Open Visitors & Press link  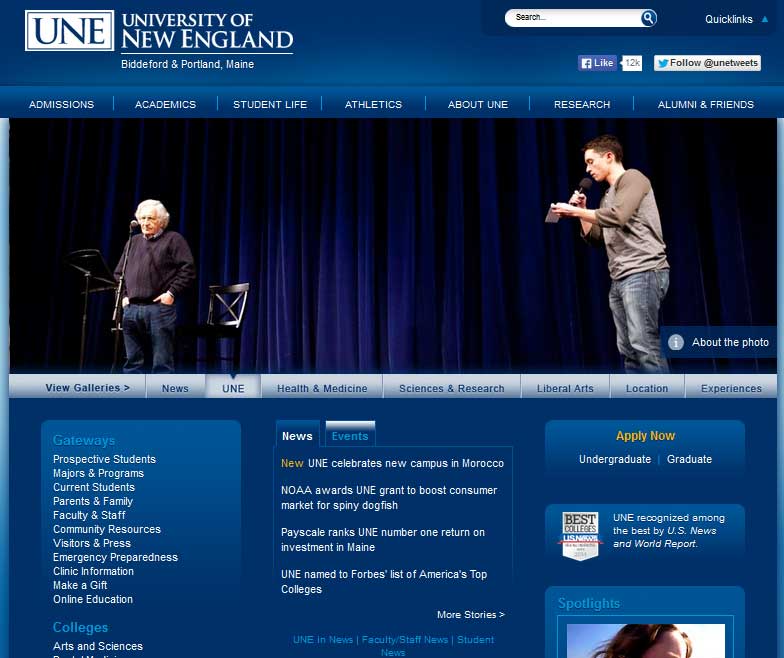pyautogui.click(x=92, y=543)
